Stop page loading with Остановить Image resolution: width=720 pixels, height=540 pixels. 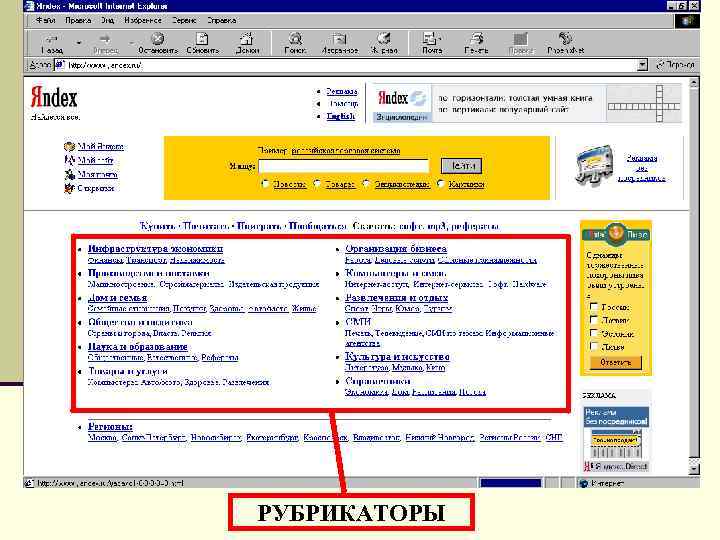pyautogui.click(x=158, y=44)
